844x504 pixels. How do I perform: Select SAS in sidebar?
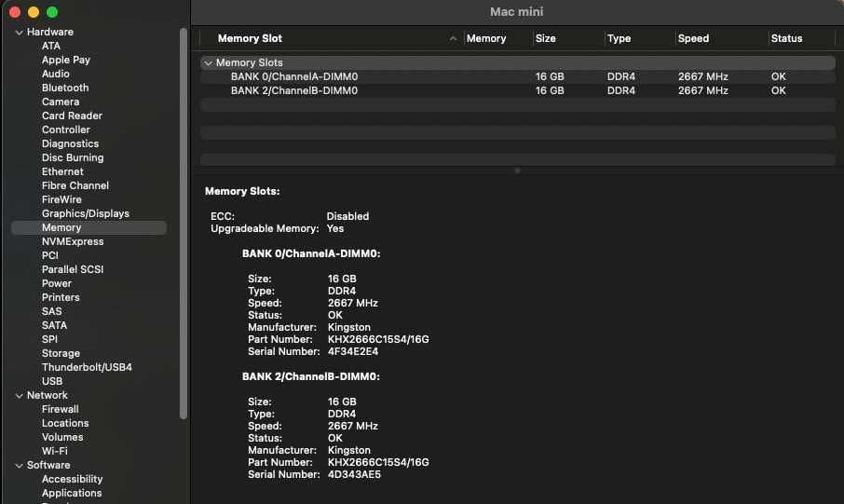click(x=51, y=312)
